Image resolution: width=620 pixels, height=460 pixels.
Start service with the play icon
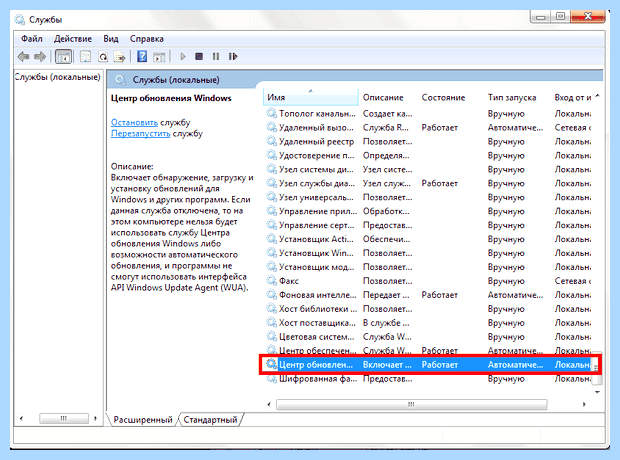pyautogui.click(x=182, y=57)
